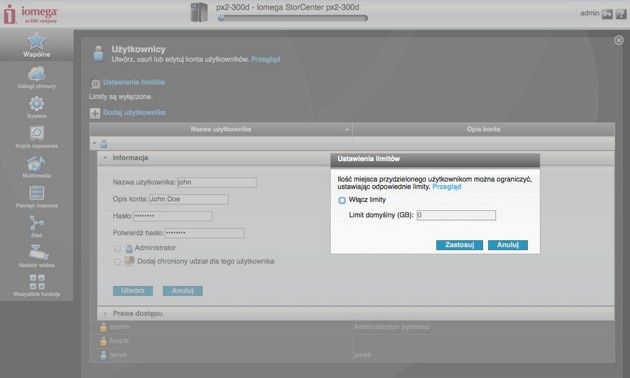Open Przegląd link in page header
Viewport: 630px width, 378px height.
(x=266, y=59)
